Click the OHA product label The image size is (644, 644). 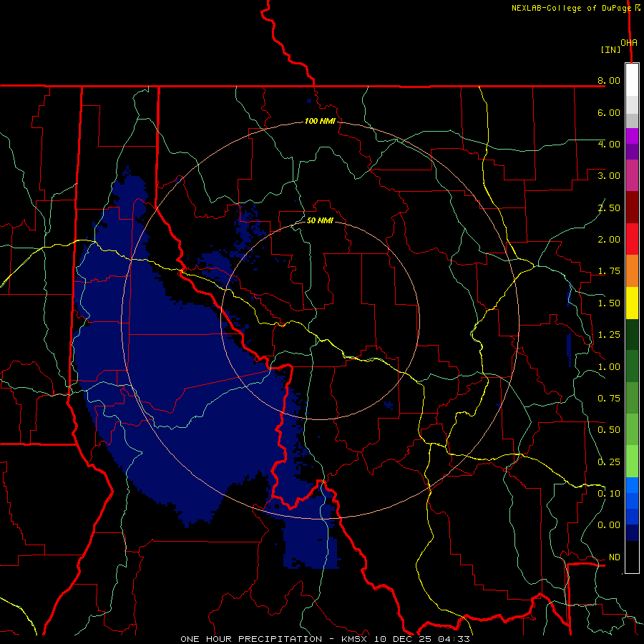click(629, 43)
